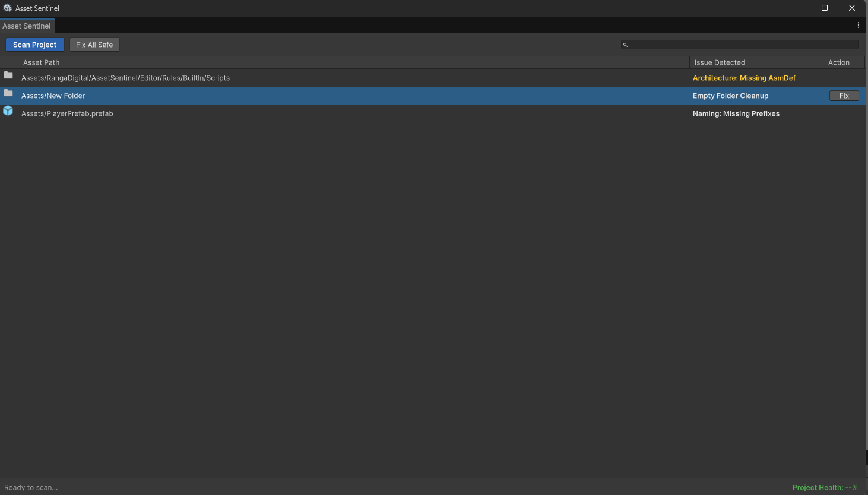Click the Asset Path column header
Image resolution: width=868 pixels, height=495 pixels.
point(41,62)
